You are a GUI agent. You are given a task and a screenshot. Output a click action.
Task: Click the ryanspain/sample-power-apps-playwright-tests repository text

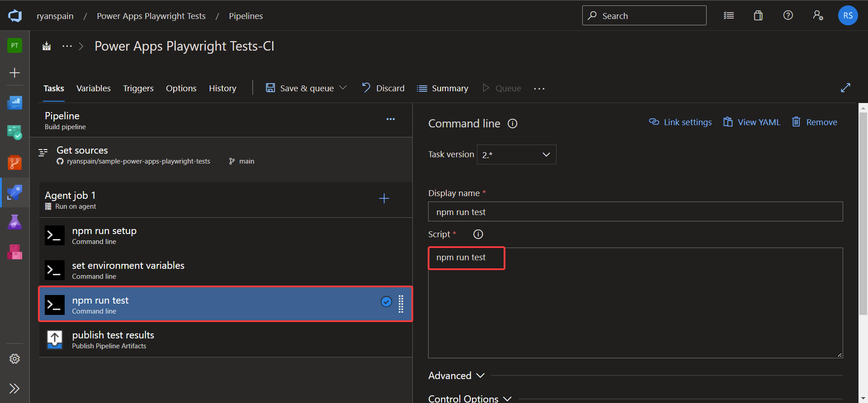click(x=138, y=161)
